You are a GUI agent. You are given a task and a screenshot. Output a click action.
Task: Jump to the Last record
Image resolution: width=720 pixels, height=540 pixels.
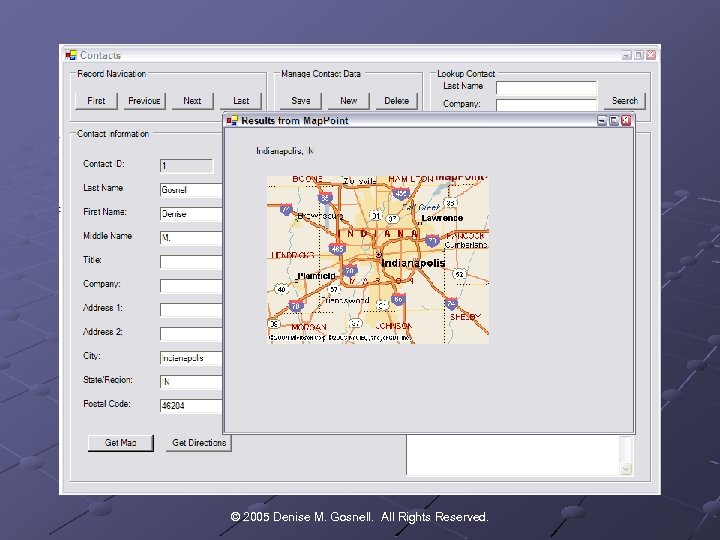pos(241,101)
